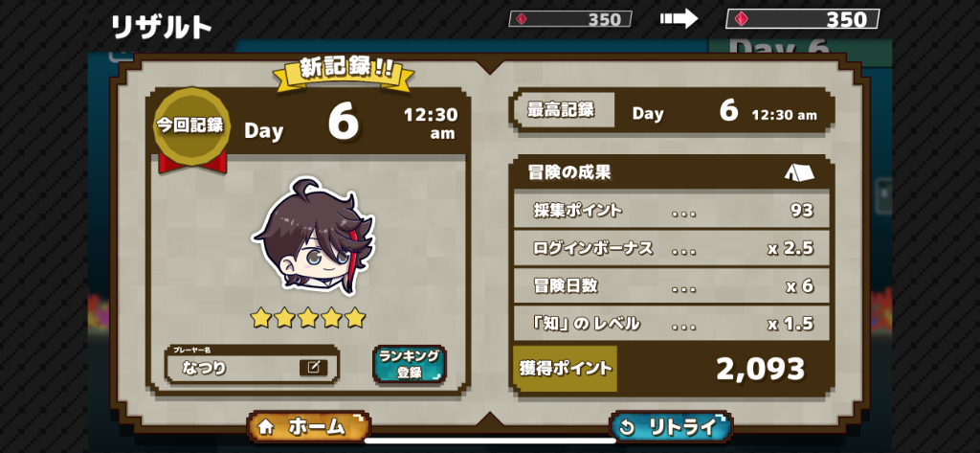
Task: Select the ログインボーナス multiplier row
Action: 672,248
